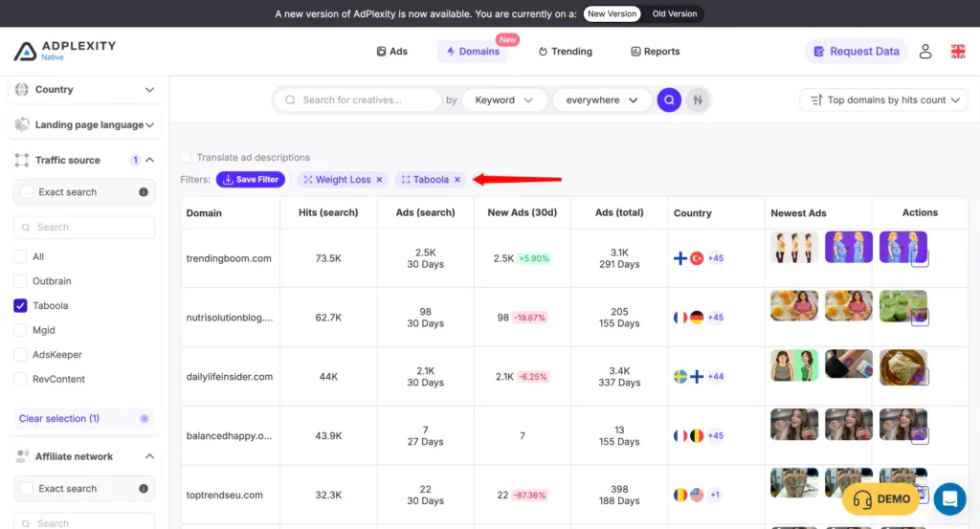Viewport: 980px width, 529px height.
Task: Click the +45 countries badge for trendingboom.com
Action: pos(716,258)
